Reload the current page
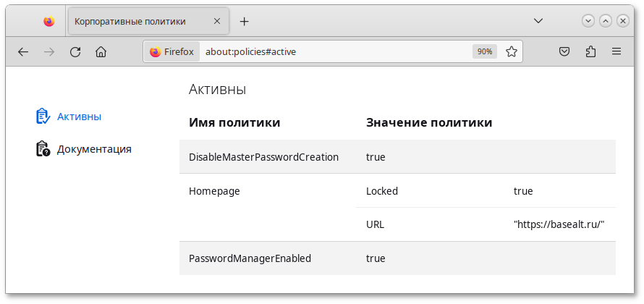Viewport: 644px width, 304px height. click(x=75, y=52)
